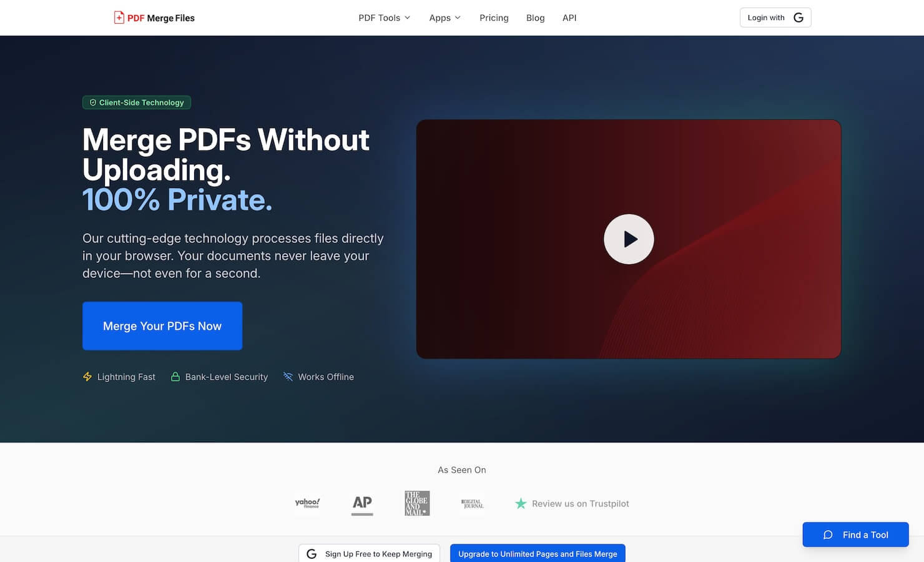Image resolution: width=924 pixels, height=562 pixels.
Task: Click Review us on Trustpilot link
Action: pyautogui.click(x=580, y=503)
